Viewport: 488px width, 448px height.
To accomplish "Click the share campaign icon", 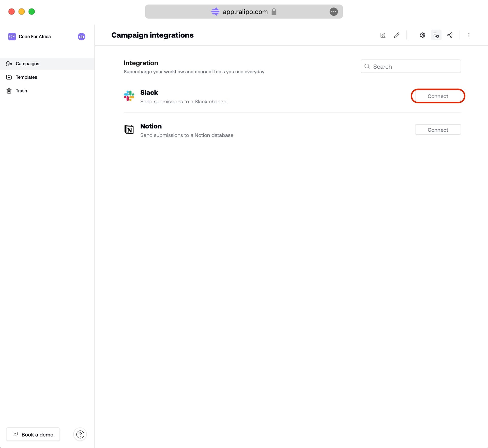I will point(450,35).
